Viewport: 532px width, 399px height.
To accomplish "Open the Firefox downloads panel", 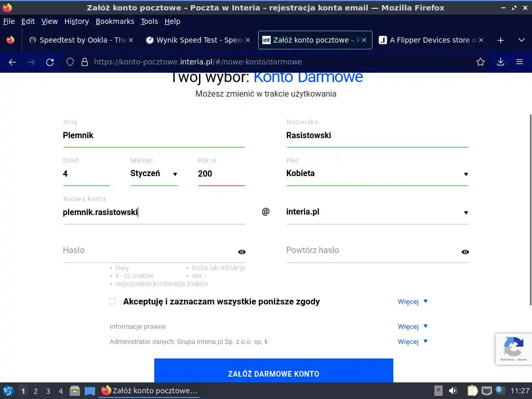I will [x=500, y=62].
